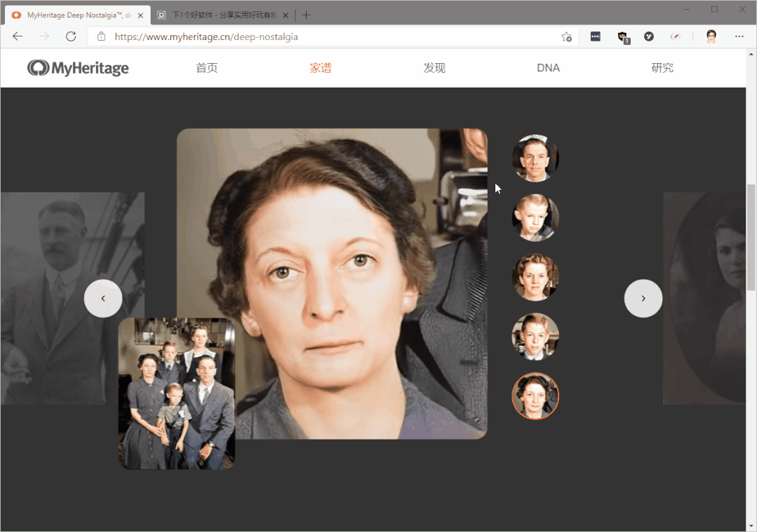Open the DNA nav item

(x=549, y=68)
